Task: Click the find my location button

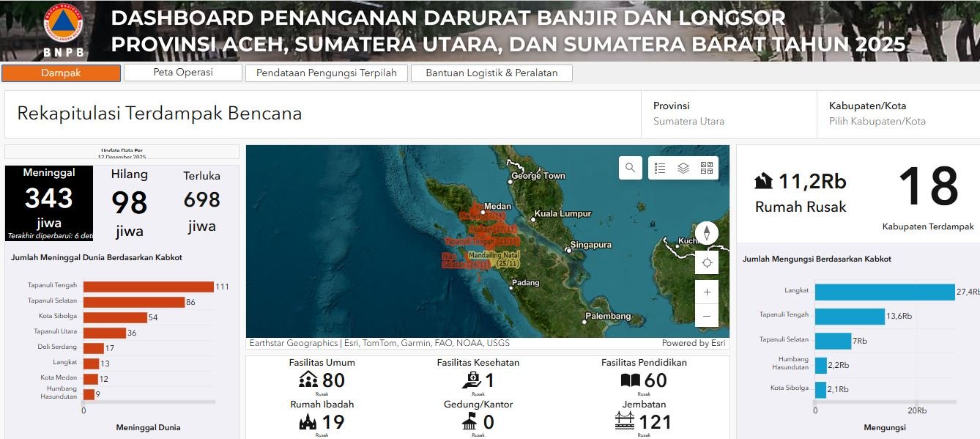Action: click(707, 262)
